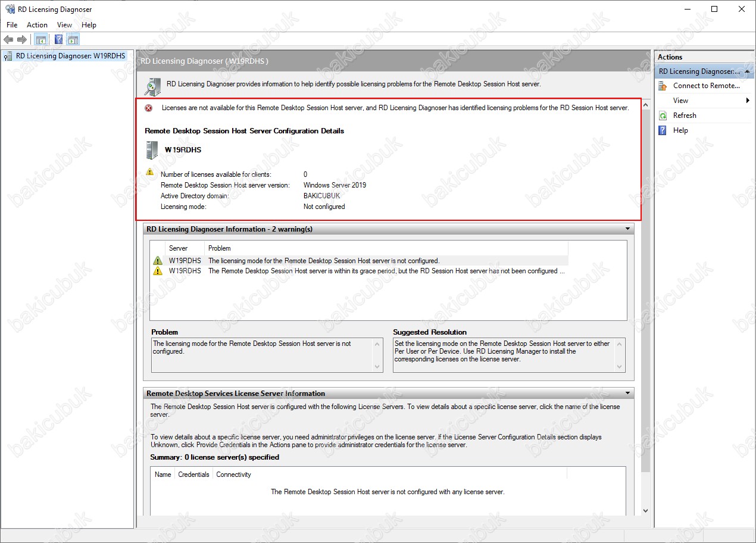Viewport: 756px width, 543px height.
Task: Click the "BAKICUBUK" domain value
Action: pyautogui.click(x=321, y=196)
